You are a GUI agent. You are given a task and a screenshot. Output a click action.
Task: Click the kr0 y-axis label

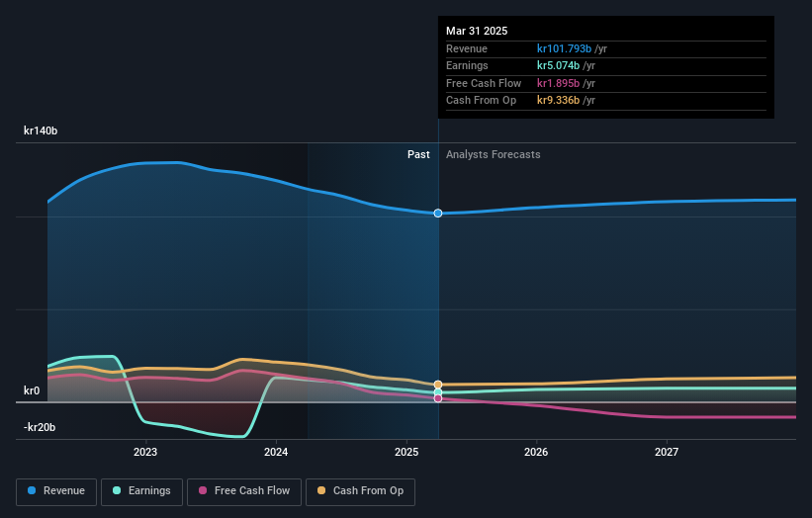click(x=32, y=390)
